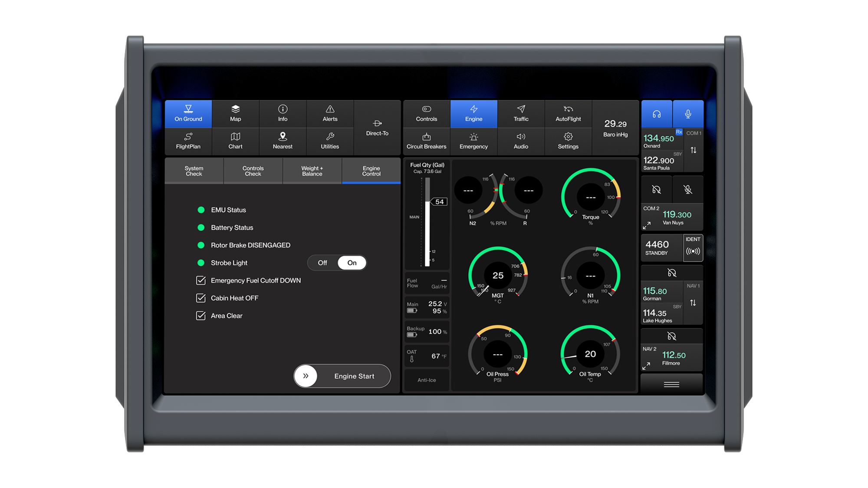
Task: Uncheck Emergency Fuel Cutoff DOWN checkbox
Action: pos(201,280)
